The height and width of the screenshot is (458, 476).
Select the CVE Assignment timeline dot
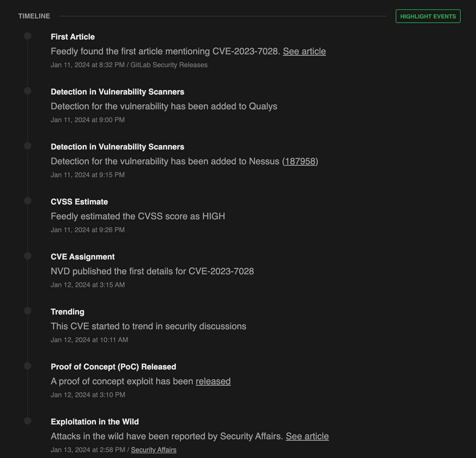click(x=27, y=256)
